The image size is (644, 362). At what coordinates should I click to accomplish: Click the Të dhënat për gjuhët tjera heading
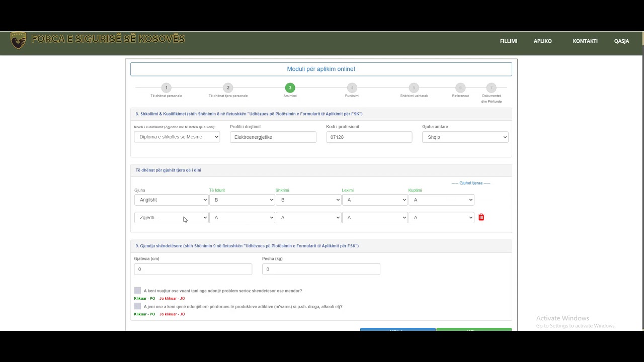pyautogui.click(x=168, y=170)
